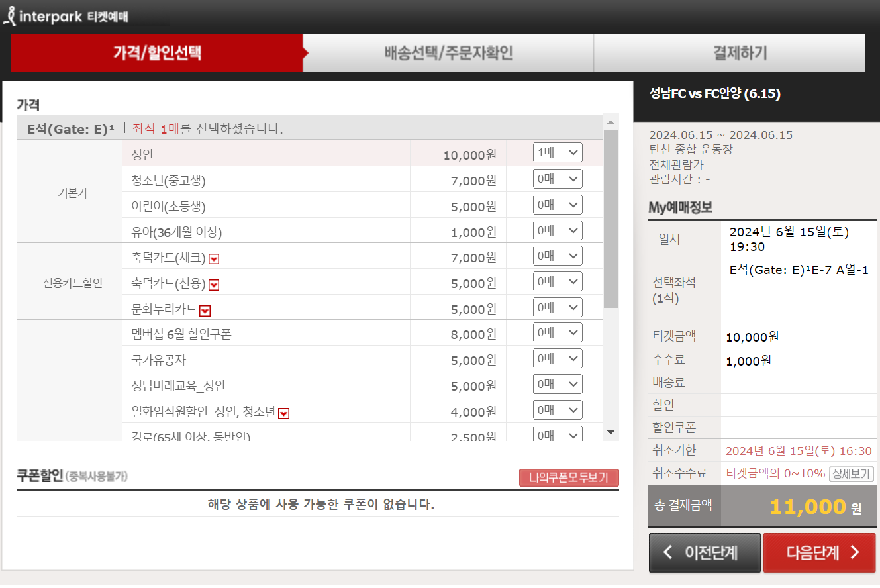Click the 수수료 1,000원 value
Screen dimensions: 880x588
749,361
